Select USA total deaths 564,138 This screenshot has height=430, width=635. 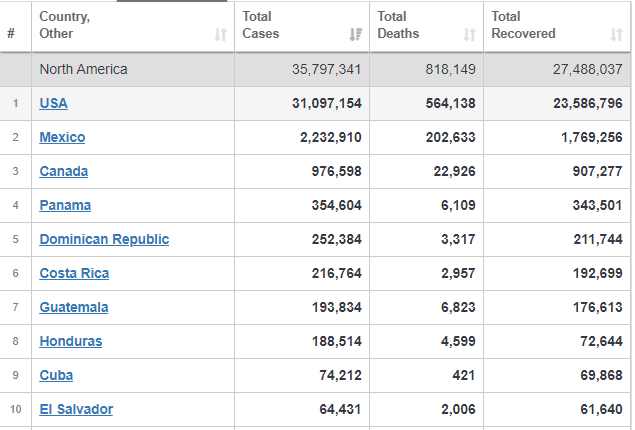(x=450, y=103)
